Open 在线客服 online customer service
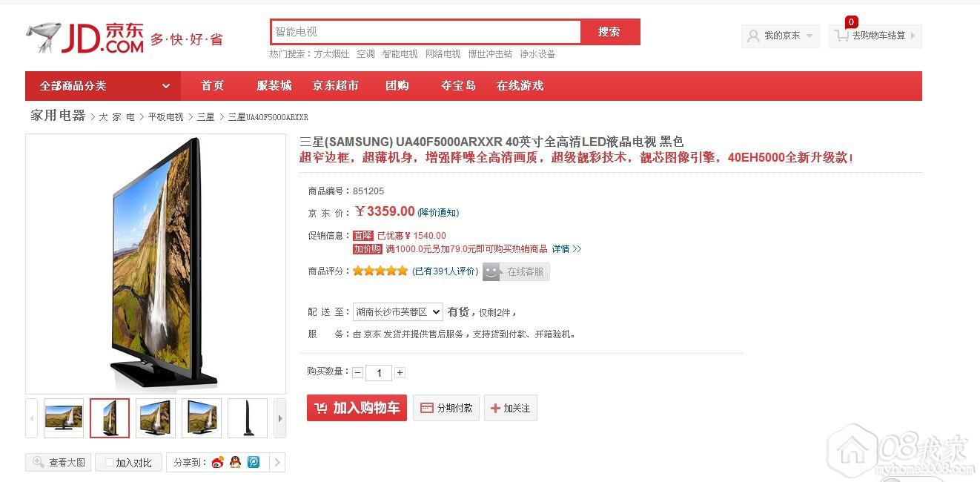This screenshot has width=980, height=482. point(516,272)
